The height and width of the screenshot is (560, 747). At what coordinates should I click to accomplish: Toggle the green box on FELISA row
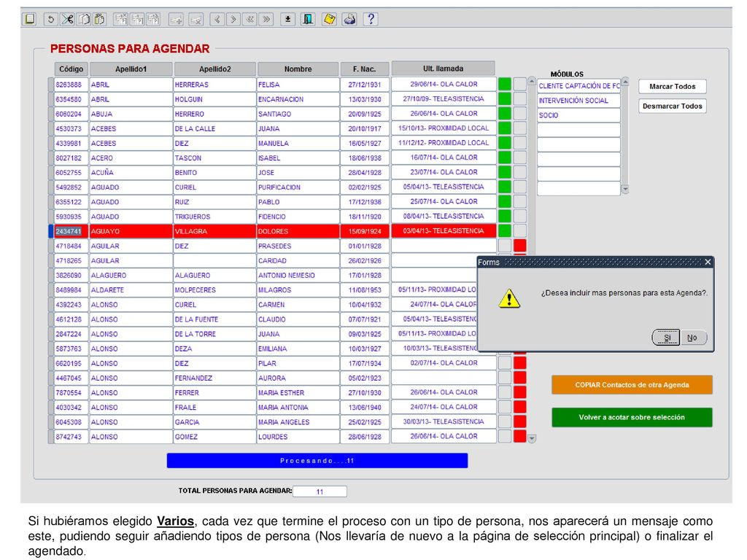pyautogui.click(x=505, y=84)
